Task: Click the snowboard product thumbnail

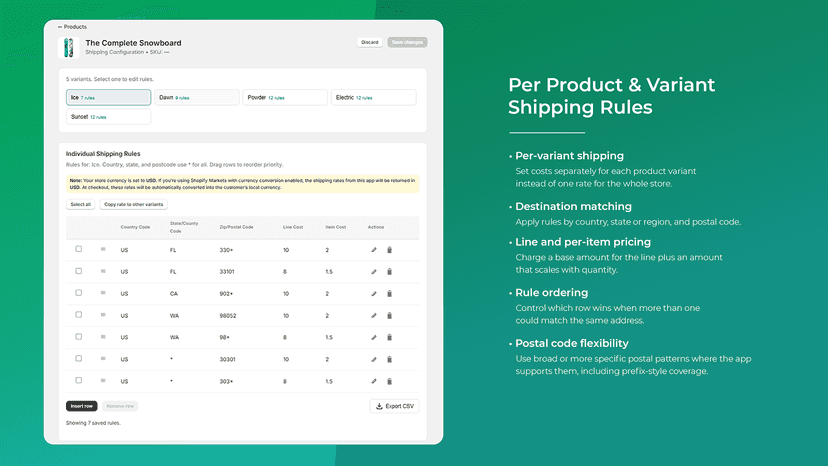Action: tap(69, 48)
